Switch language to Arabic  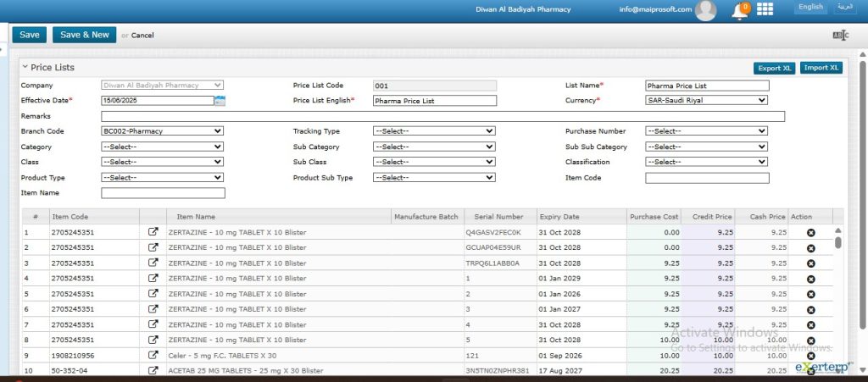pos(844,7)
